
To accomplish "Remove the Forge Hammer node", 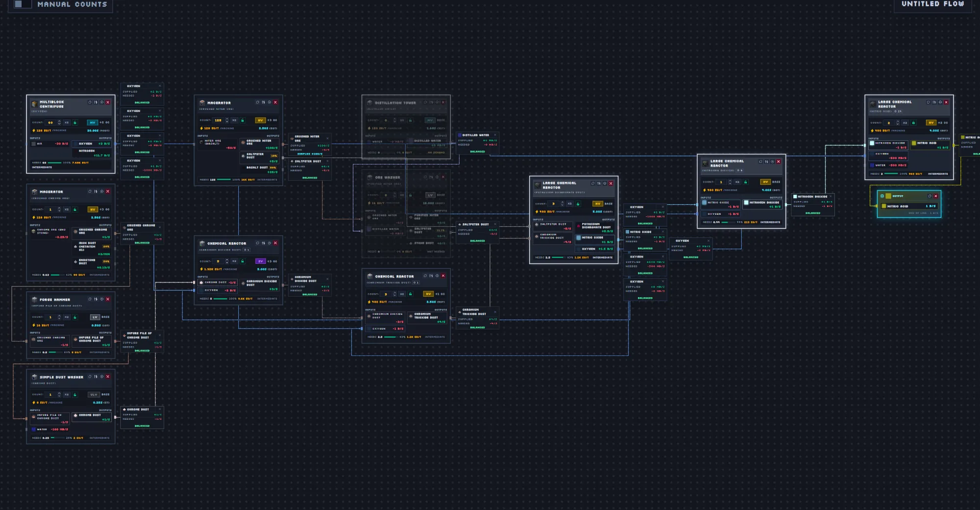I will 108,299.
